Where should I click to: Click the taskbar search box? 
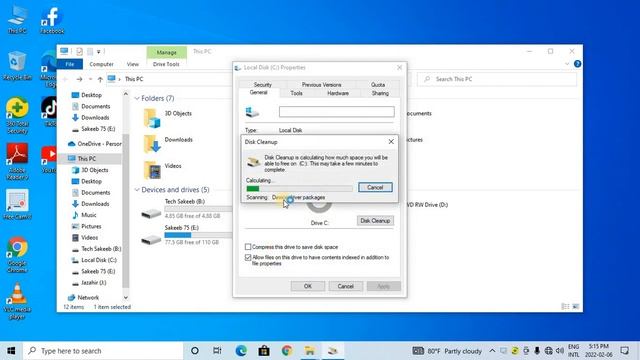coord(103,351)
